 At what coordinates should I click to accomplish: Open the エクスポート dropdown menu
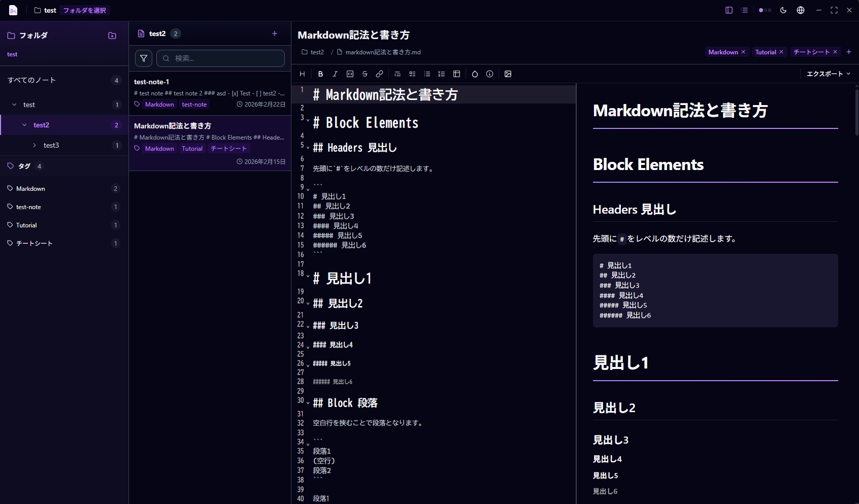(828, 74)
